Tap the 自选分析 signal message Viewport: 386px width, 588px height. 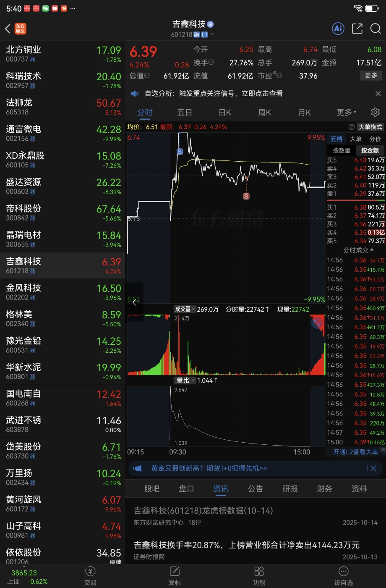pos(214,93)
